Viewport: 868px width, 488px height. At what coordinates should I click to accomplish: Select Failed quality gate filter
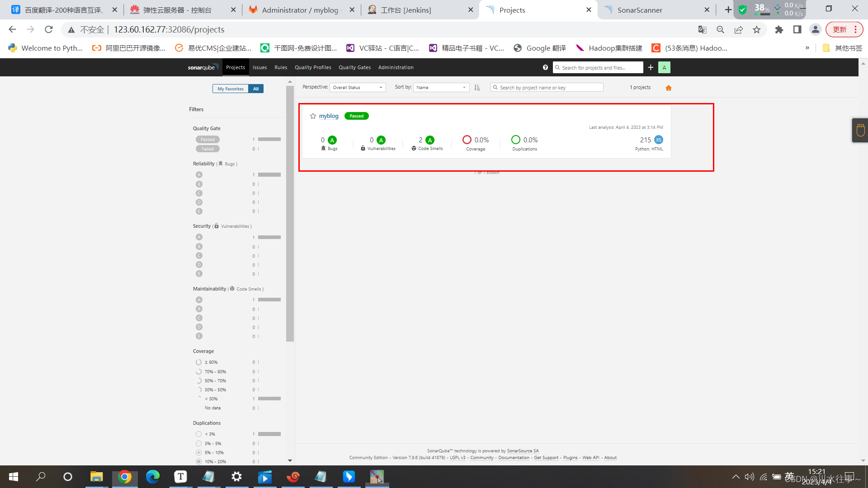pyautogui.click(x=208, y=149)
